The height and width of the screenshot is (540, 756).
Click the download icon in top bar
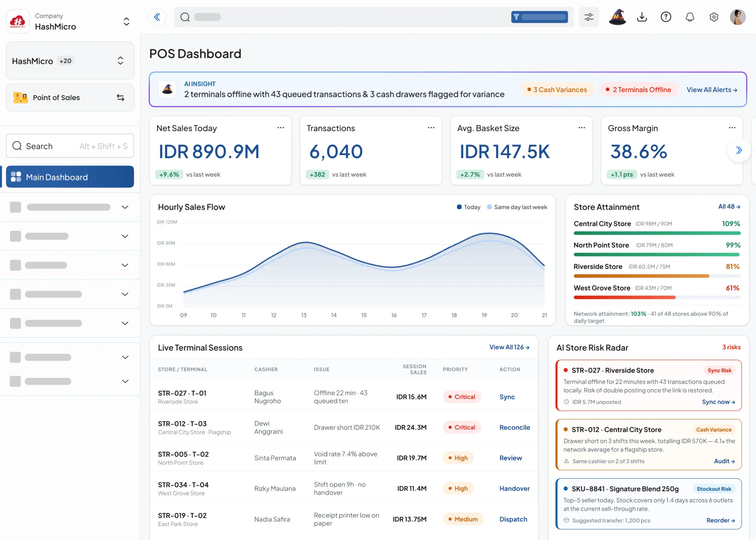pyautogui.click(x=642, y=17)
